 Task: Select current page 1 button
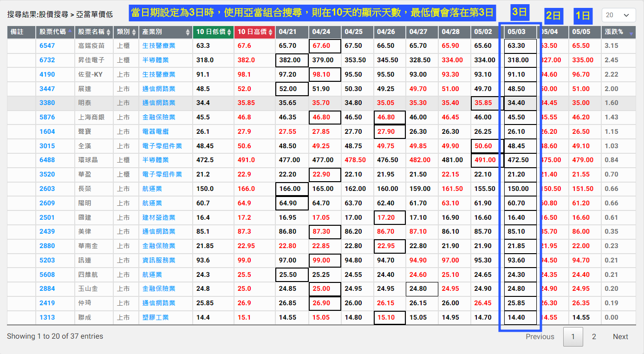[573, 337]
